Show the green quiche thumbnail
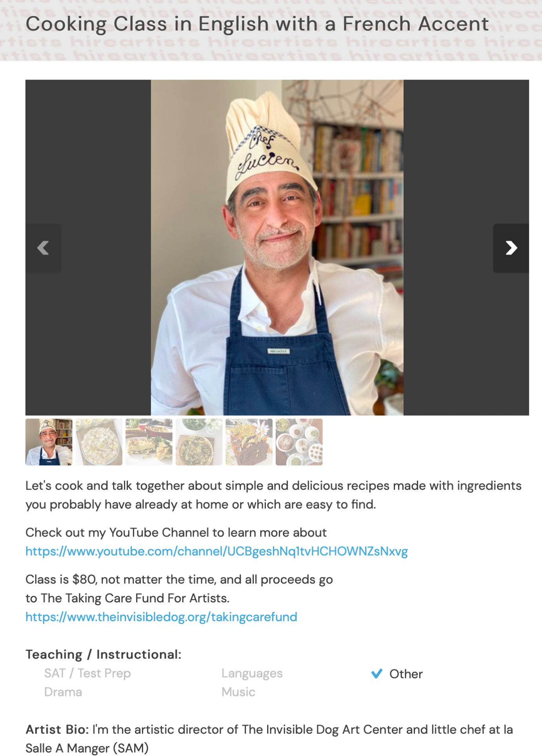The height and width of the screenshot is (756, 542). coord(199,442)
